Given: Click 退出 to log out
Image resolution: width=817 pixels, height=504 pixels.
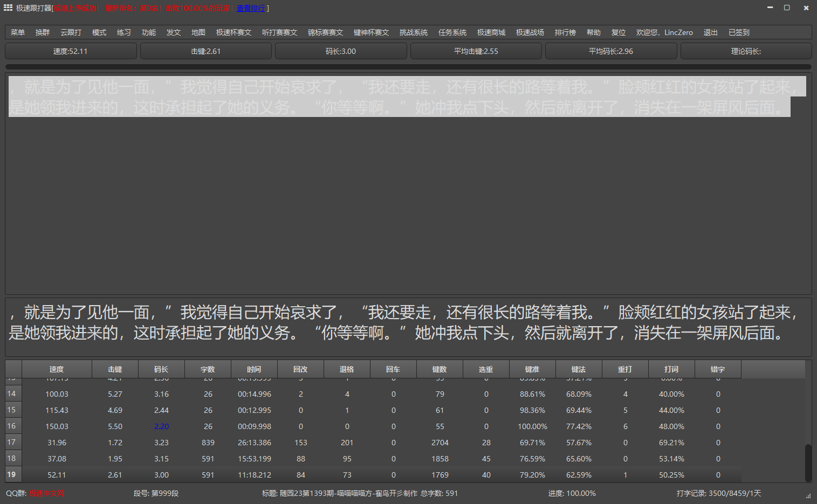Looking at the screenshot, I should [710, 32].
